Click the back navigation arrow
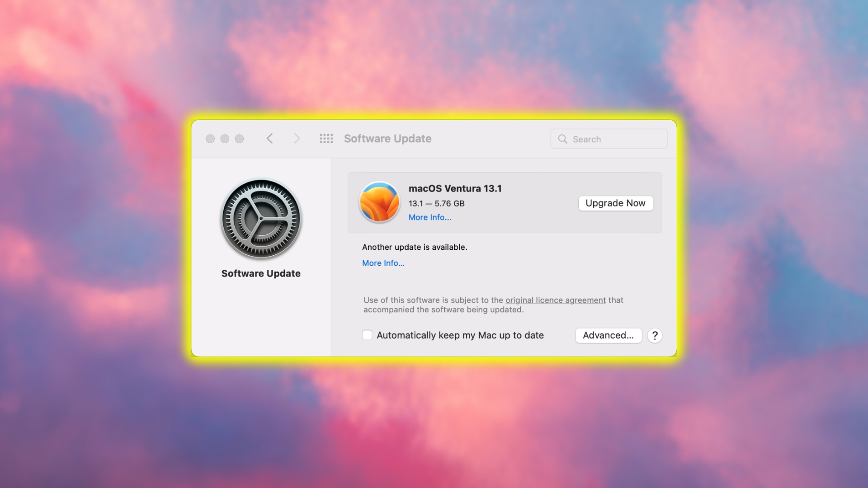 click(x=270, y=138)
